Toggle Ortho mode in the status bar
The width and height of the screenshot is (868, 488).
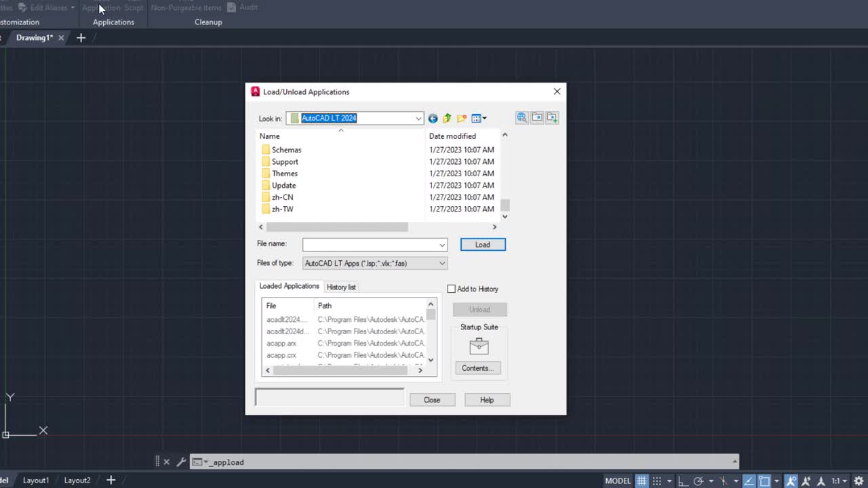(685, 481)
